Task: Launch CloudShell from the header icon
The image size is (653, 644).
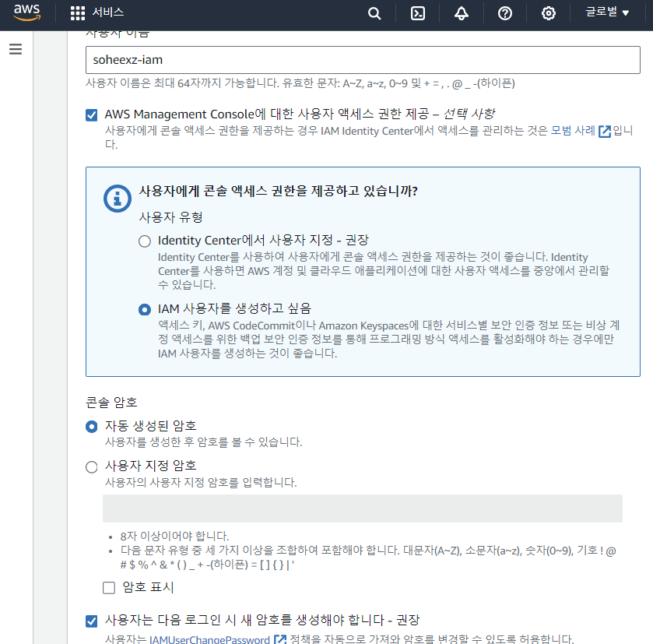Action: click(418, 13)
